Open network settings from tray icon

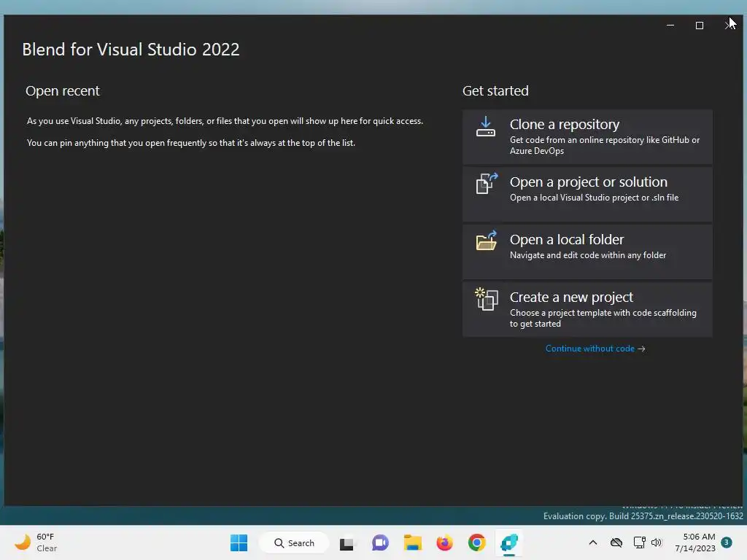coord(639,542)
